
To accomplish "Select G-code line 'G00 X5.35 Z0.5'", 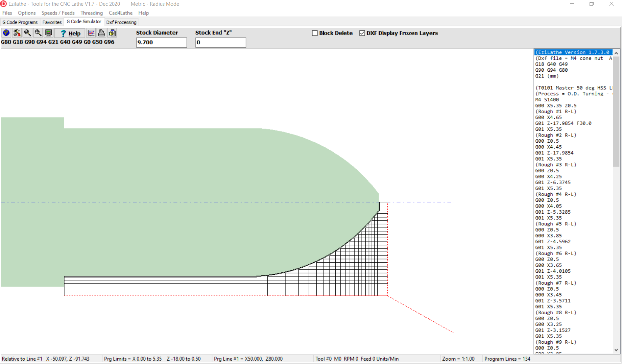I will pyautogui.click(x=556, y=106).
